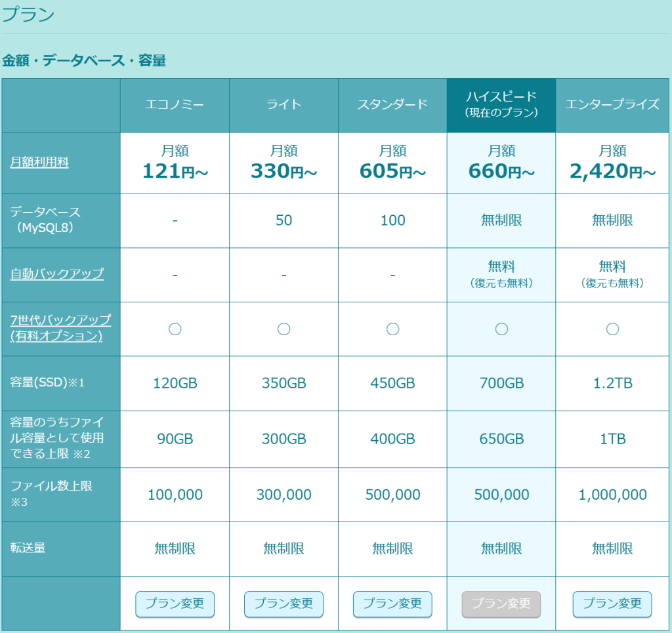Click the 700GB SSD capacity cell
Viewport: 672px width, 633px height.
501,384
